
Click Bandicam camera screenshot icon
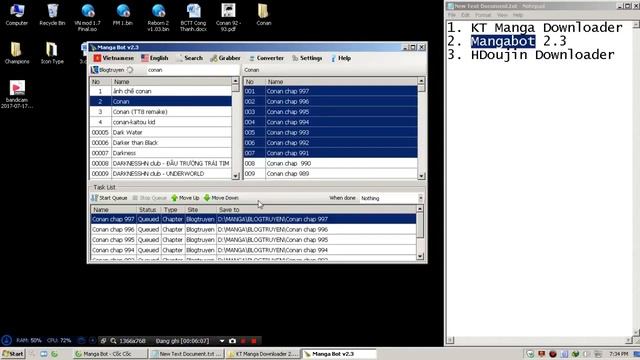click(232, 341)
